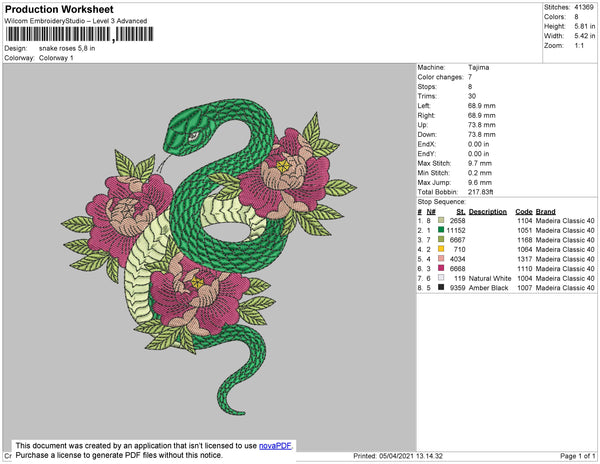Click the Min Stitch value '0.2 mm'
The image size is (600, 464).
[480, 173]
